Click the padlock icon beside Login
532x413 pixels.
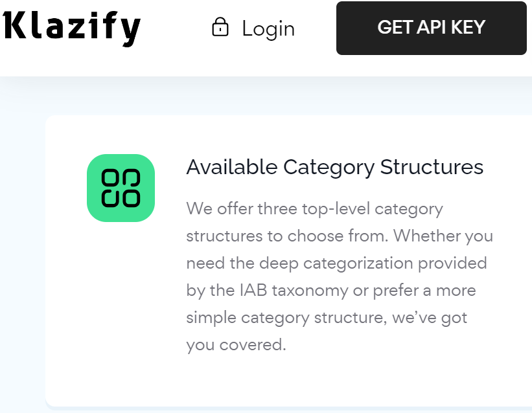pos(220,27)
